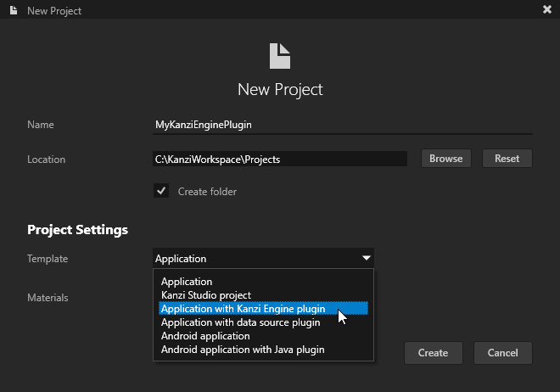Close the New Project dialog

click(x=546, y=9)
